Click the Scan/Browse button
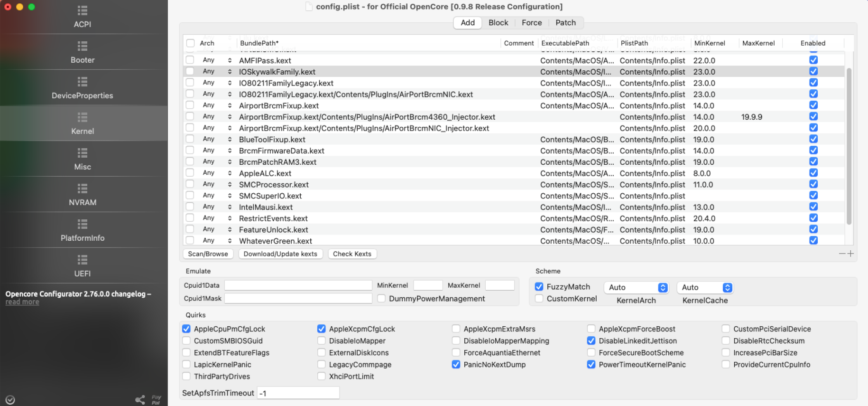868x406 pixels. coord(208,254)
